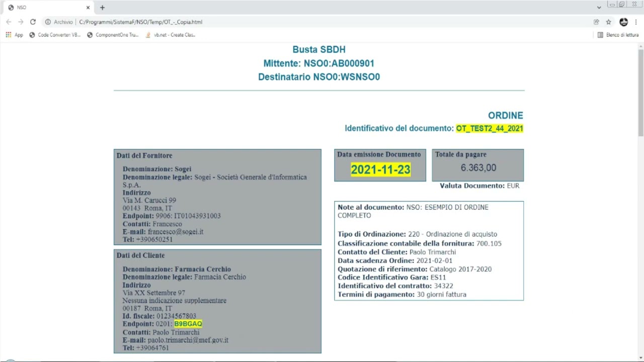644x362 pixels.
Task: Bookmark this page with the star icon
Action: pyautogui.click(x=608, y=22)
